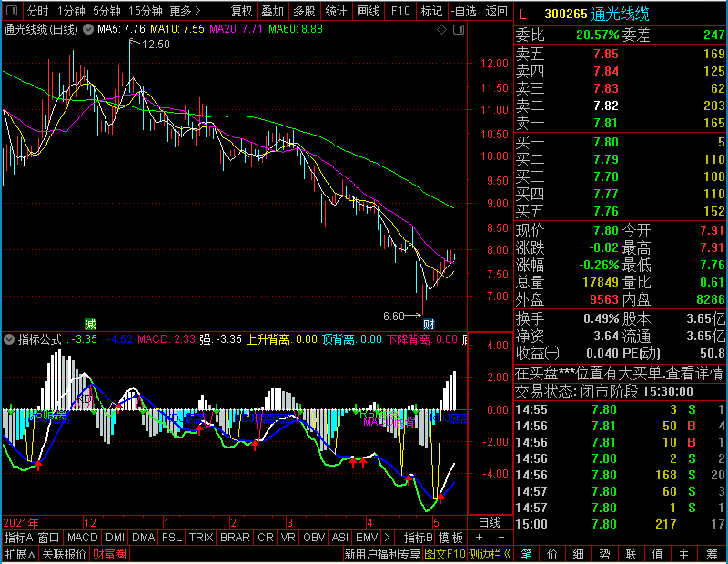Switch indicator to CR
The image size is (728, 564).
pyautogui.click(x=265, y=538)
